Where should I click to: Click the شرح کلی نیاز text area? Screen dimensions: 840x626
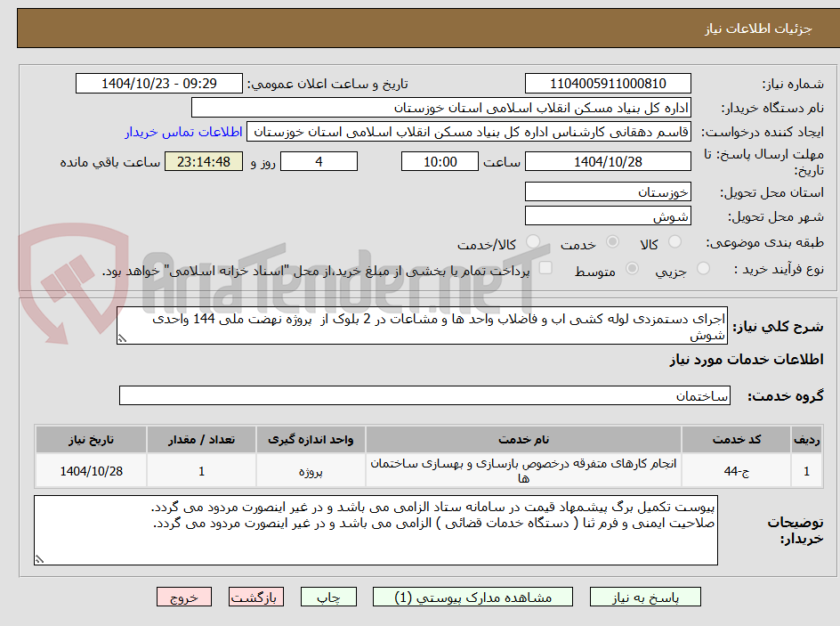coord(422,326)
